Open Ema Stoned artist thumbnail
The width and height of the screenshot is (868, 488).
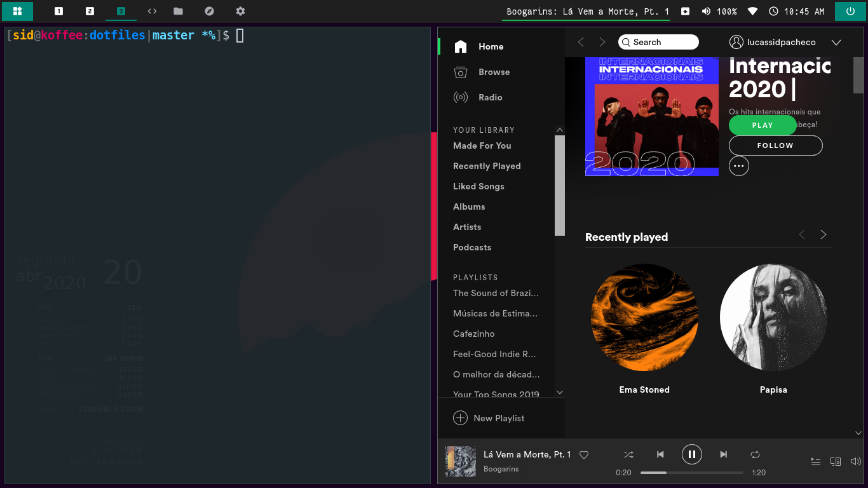(x=644, y=317)
